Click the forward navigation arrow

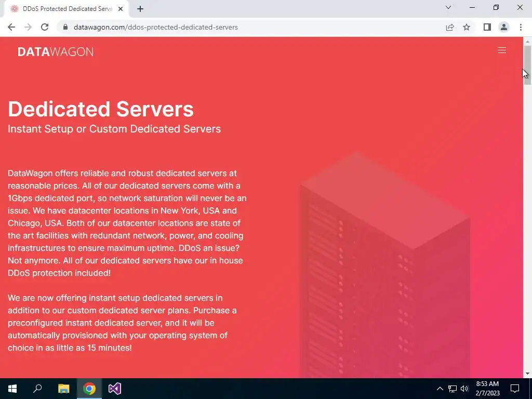click(x=28, y=27)
